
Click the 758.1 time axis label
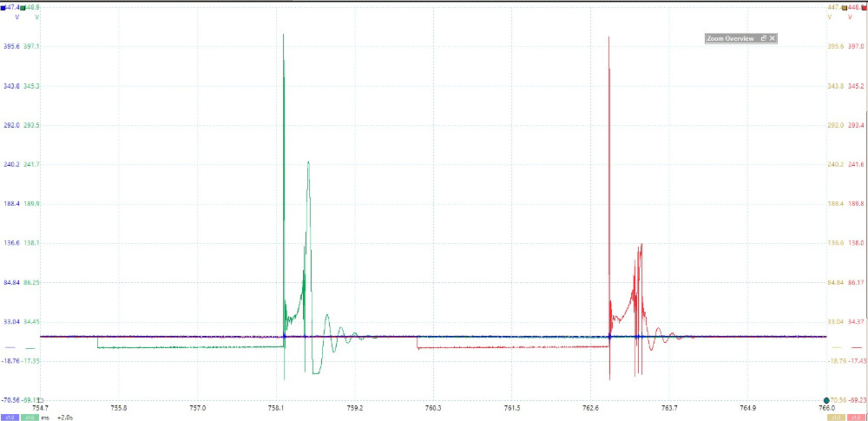(277, 407)
